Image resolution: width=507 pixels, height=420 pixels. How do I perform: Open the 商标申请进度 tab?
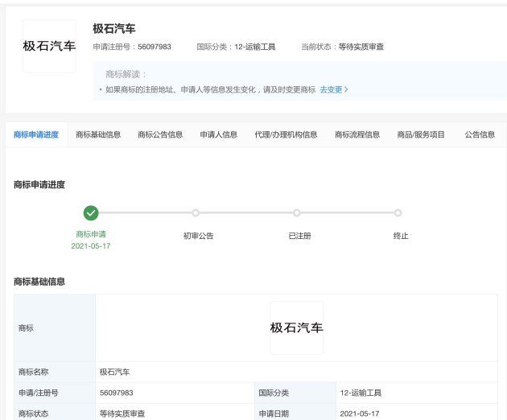tap(36, 134)
